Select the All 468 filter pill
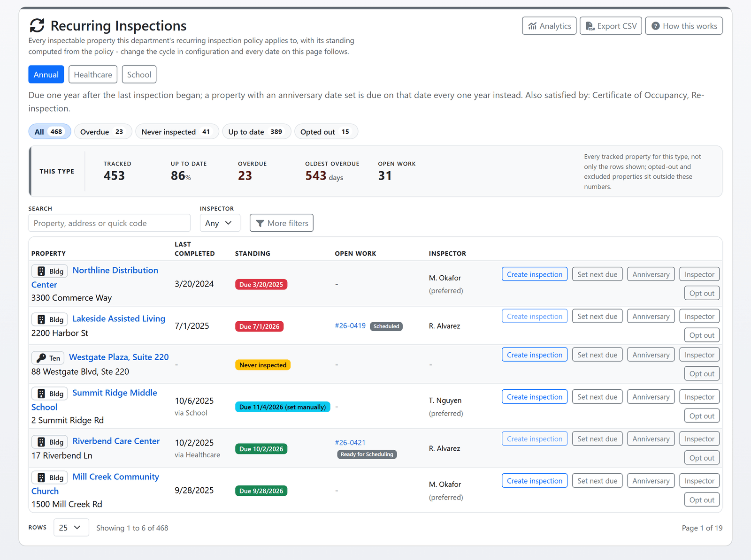The height and width of the screenshot is (560, 751). click(x=50, y=132)
